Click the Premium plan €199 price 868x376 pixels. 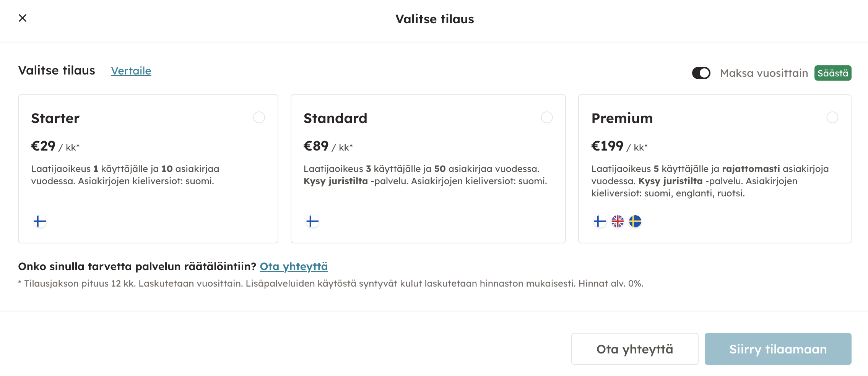point(607,146)
